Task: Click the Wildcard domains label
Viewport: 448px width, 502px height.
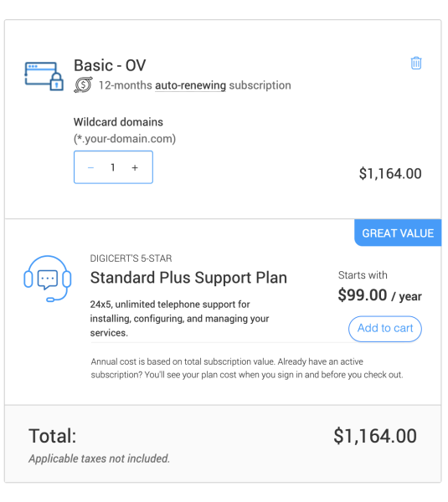Action: point(118,122)
